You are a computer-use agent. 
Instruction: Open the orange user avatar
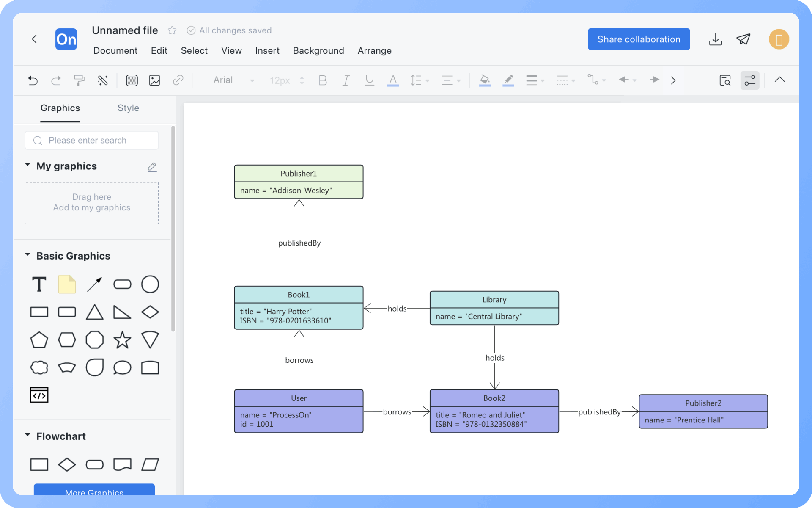click(x=779, y=39)
